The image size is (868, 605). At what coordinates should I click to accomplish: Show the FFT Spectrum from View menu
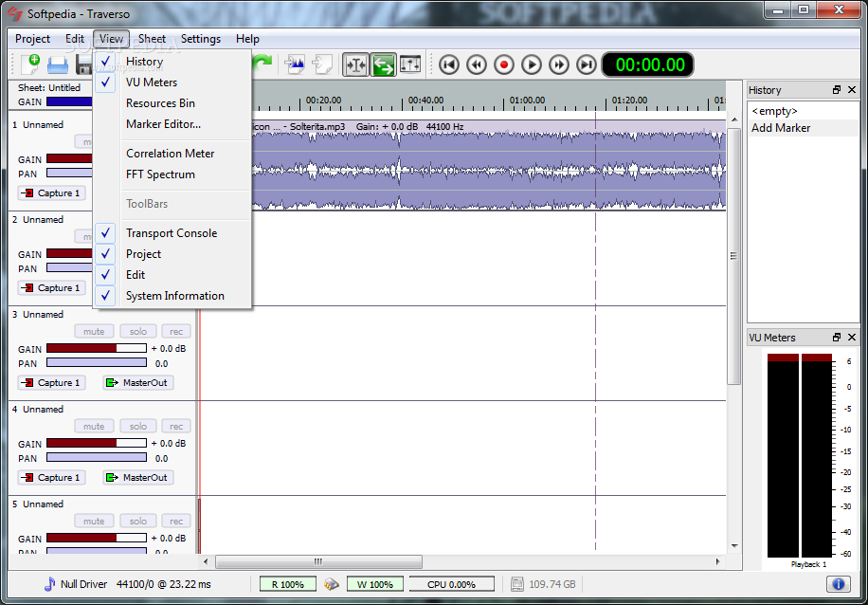172,174
